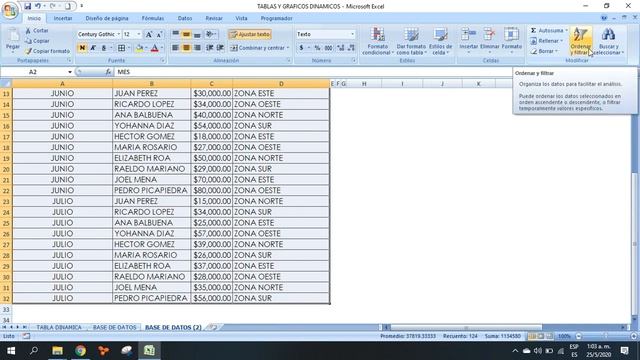The image size is (640, 360).
Task: Switch to Insertar ribbon tab
Action: 63,18
